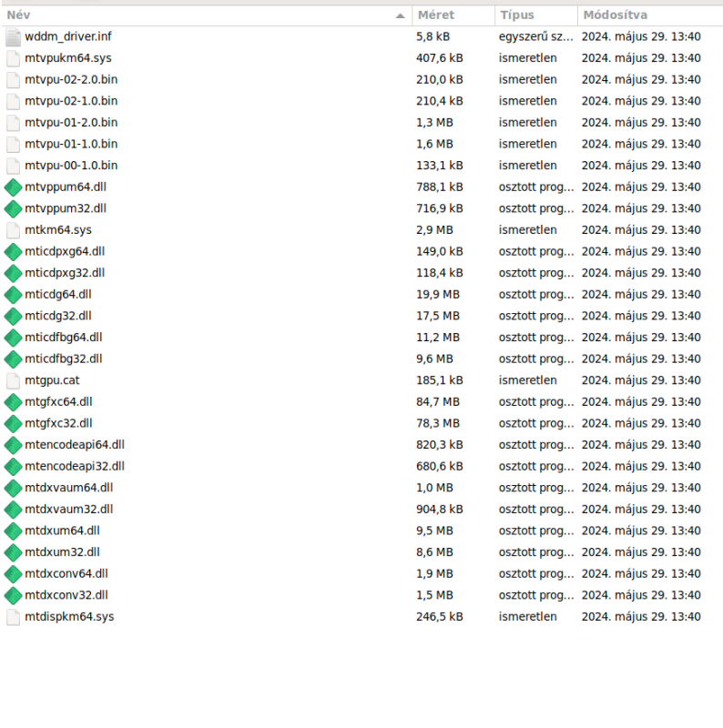The width and height of the screenshot is (723, 728).
Task: Click the 'egyszerű sz...' type cell
Action: pos(536,36)
